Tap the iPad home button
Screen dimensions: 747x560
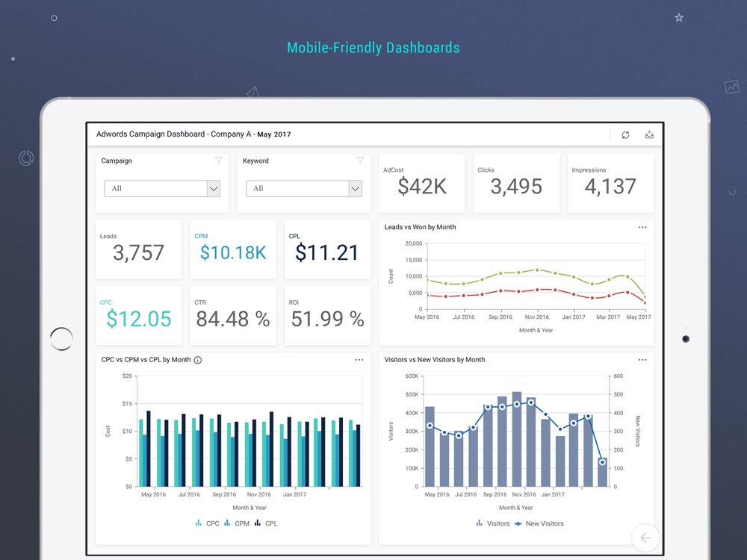61,339
